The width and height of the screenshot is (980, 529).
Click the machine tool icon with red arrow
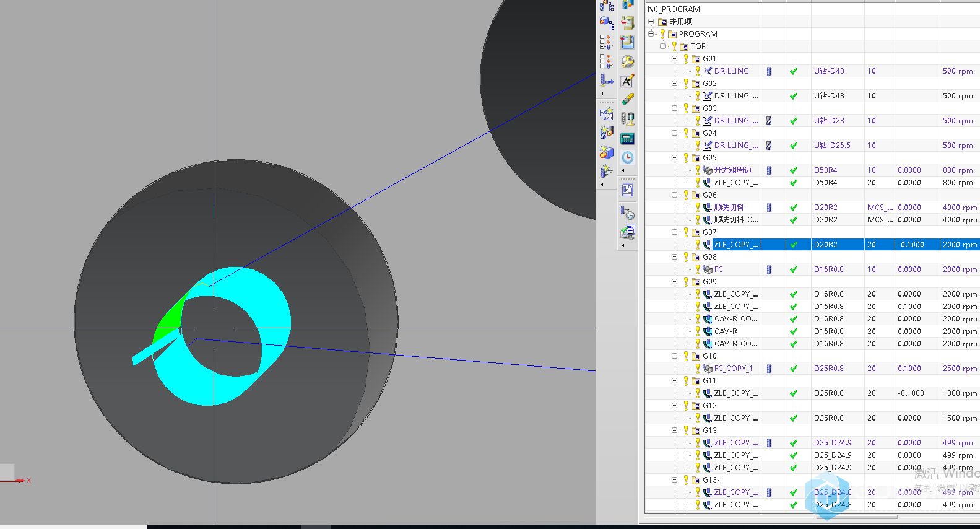(x=628, y=23)
